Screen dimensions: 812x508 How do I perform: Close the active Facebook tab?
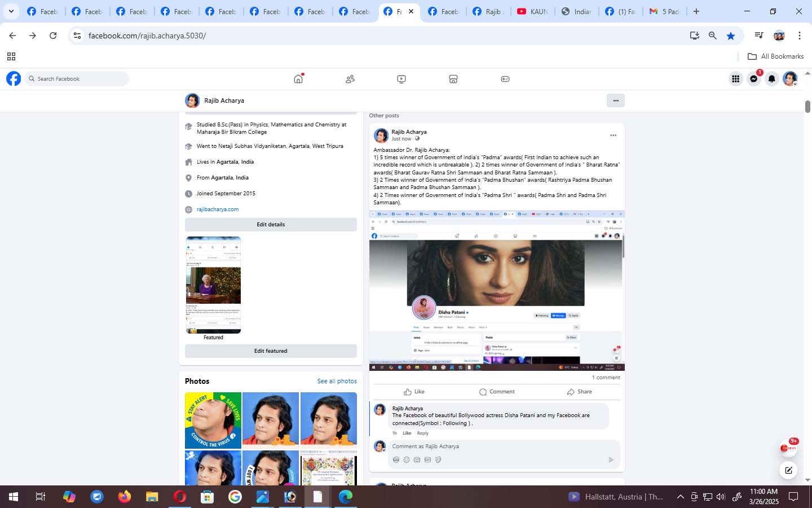411,11
